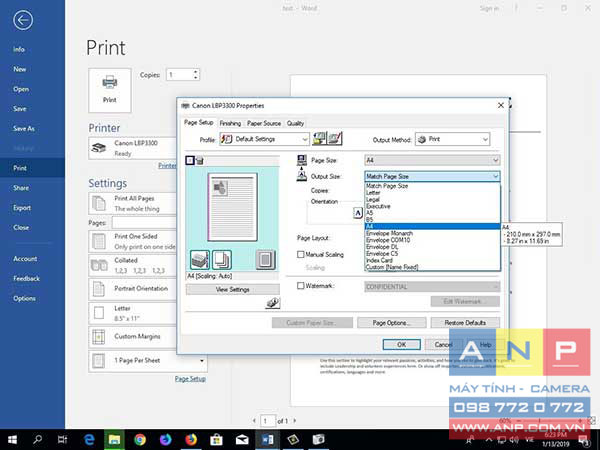600x450 pixels.
Task: Click the Add Profile icon beside Profile dropdown
Action: (319, 139)
